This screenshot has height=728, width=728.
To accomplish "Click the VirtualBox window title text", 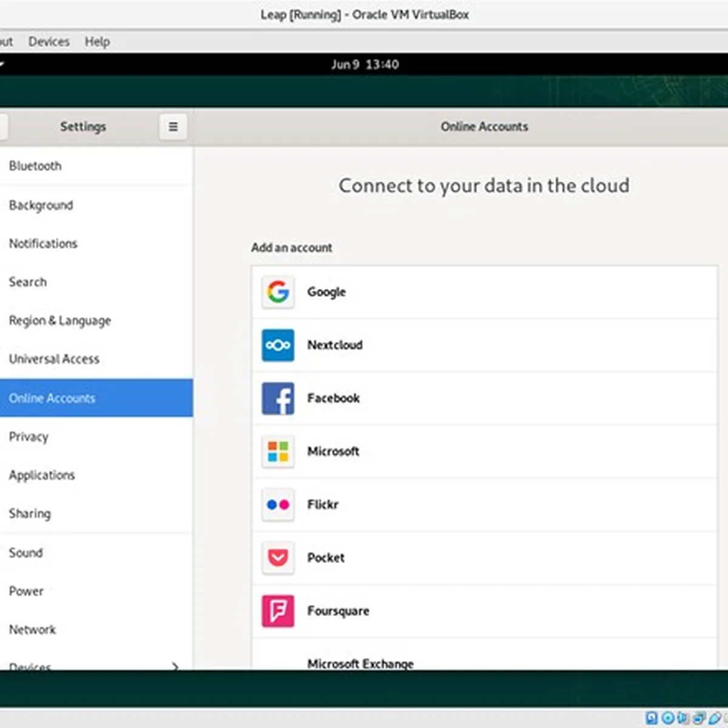I will click(365, 15).
